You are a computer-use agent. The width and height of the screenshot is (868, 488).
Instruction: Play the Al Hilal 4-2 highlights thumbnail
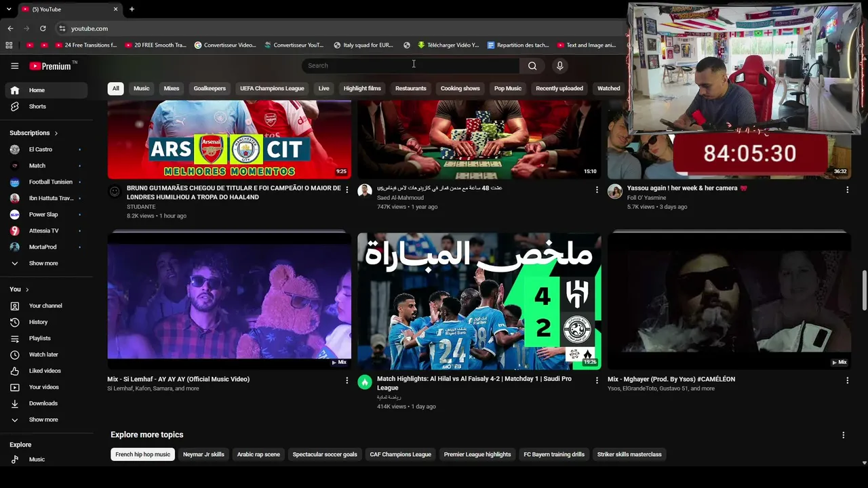pos(479,301)
